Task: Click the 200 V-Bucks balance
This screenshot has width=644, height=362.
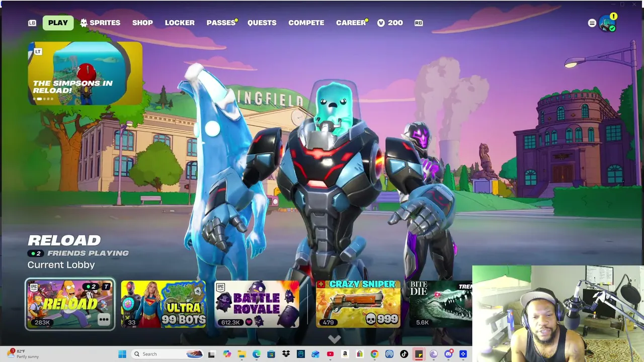Action: point(390,23)
